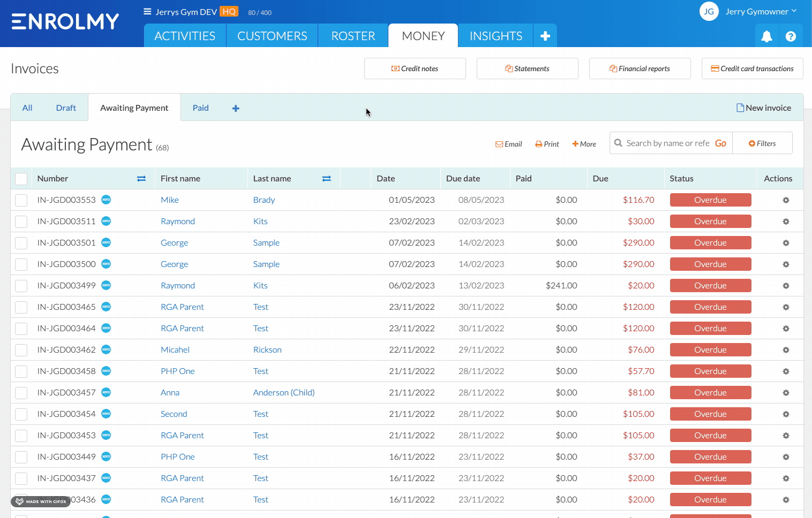
Task: Expand the More actions menu
Action: [584, 144]
